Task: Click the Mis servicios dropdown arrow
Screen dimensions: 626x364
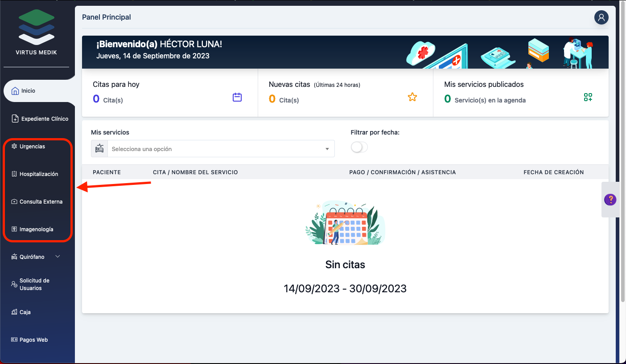Action: [x=327, y=149]
